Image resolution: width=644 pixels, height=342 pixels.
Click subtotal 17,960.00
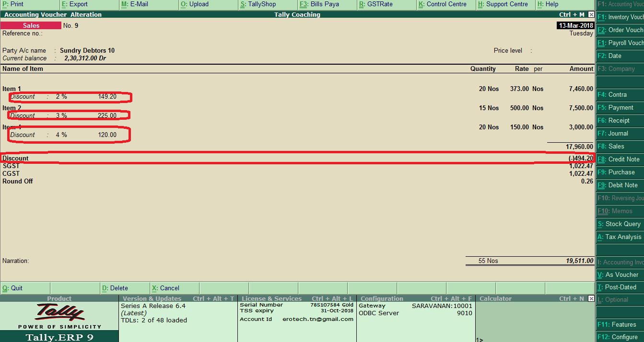pyautogui.click(x=580, y=147)
